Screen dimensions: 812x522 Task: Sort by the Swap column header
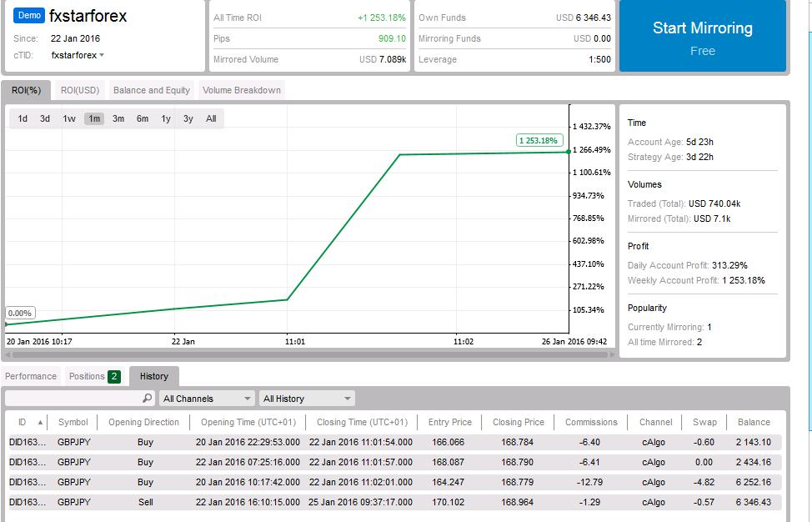[704, 422]
